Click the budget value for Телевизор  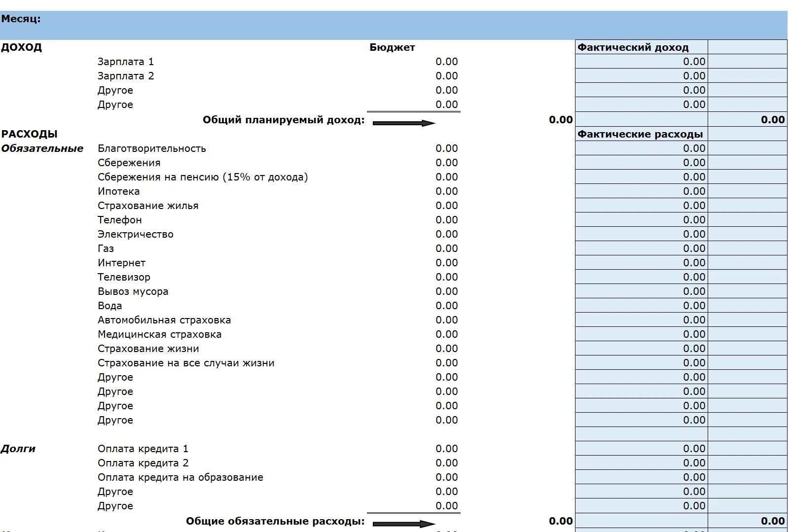click(x=447, y=277)
